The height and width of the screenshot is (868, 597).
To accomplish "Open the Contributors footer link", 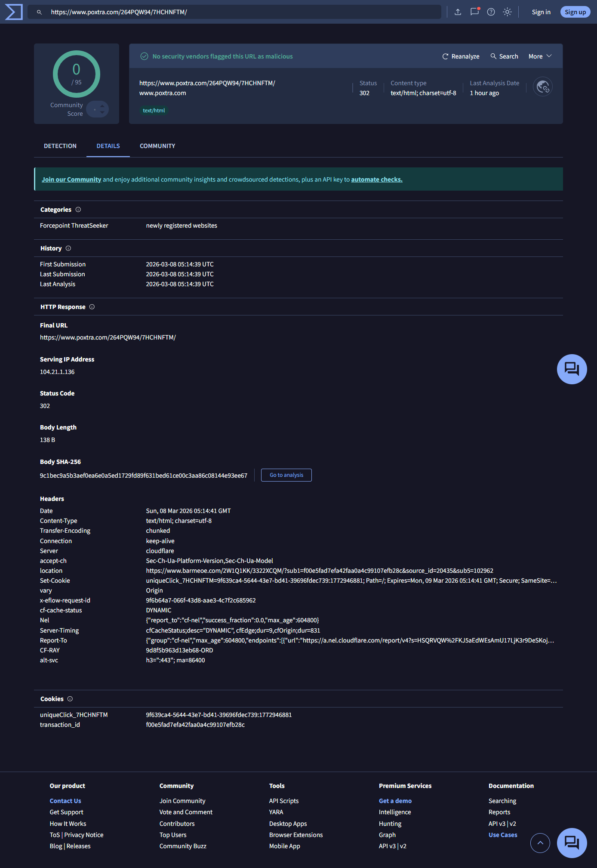I will tap(177, 824).
